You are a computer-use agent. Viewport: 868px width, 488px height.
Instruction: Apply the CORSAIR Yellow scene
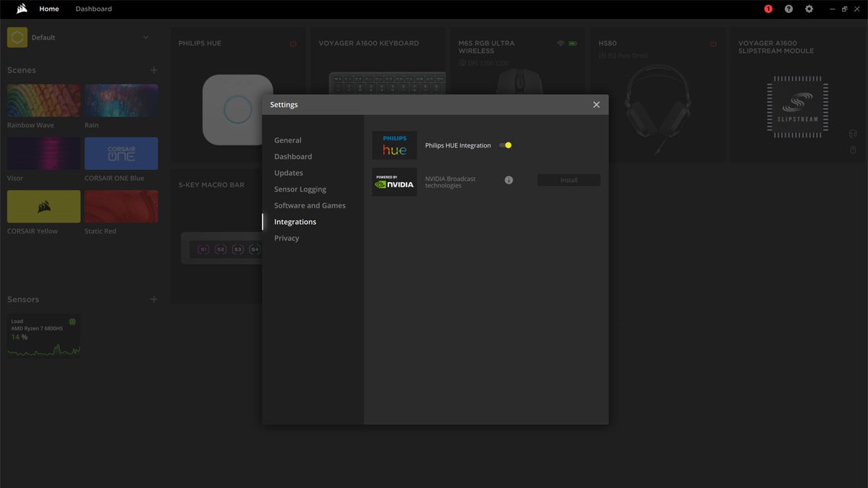43,207
